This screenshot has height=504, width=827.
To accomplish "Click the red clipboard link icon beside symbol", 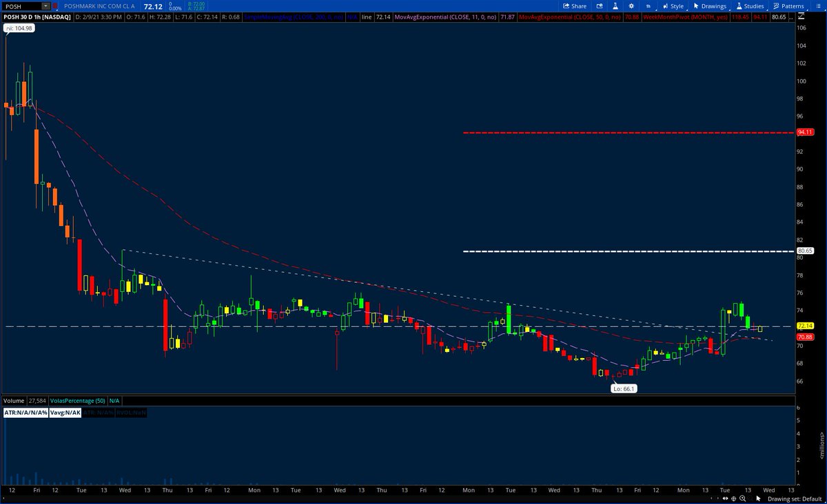I will tap(56, 6).
